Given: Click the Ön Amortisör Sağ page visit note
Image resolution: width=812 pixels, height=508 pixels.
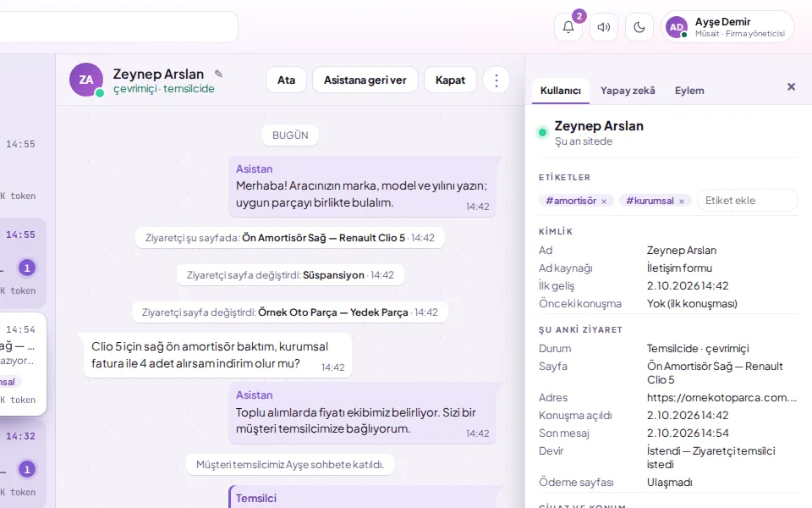Looking at the screenshot, I should tap(289, 238).
